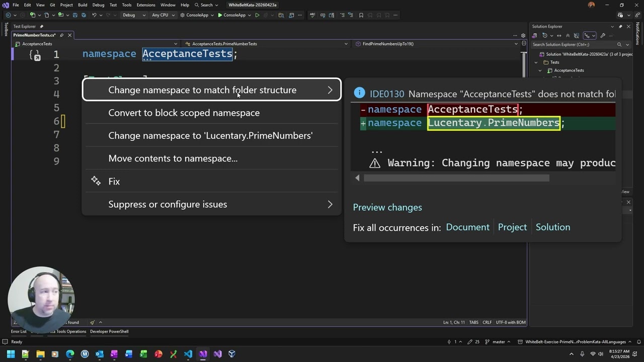Choose Change namespace to match folder structure

click(x=211, y=90)
